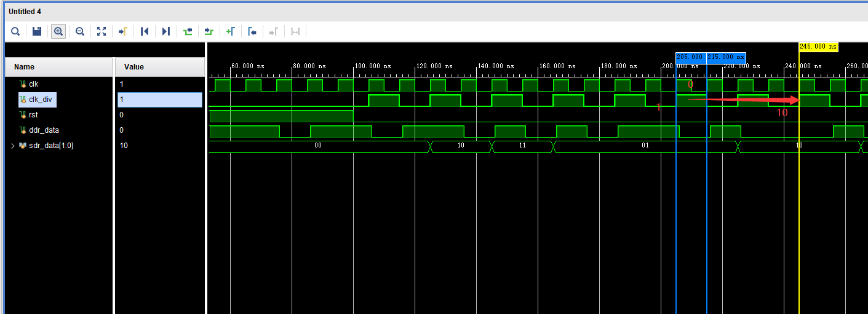Select the sdr_data[1:0] signal name
This screenshot has width=868, height=314.
pos(51,146)
